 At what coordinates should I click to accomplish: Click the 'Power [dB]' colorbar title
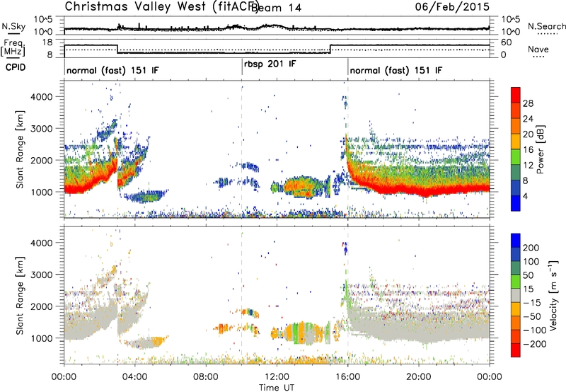click(x=541, y=149)
